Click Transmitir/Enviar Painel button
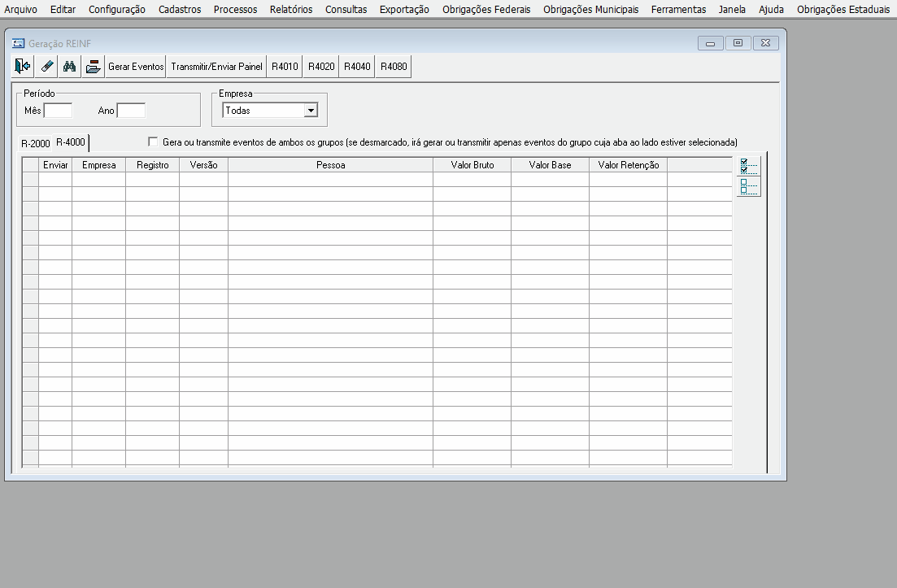Screen dimensions: 897x588 216,67
